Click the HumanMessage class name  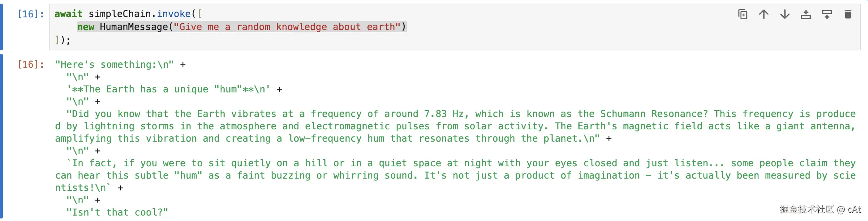[134, 27]
